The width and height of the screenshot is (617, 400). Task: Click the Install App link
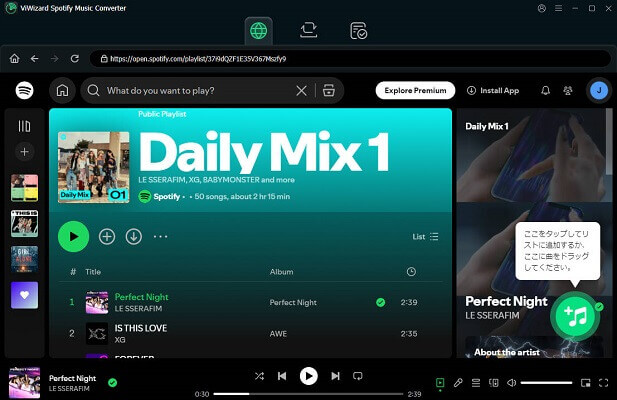point(493,90)
